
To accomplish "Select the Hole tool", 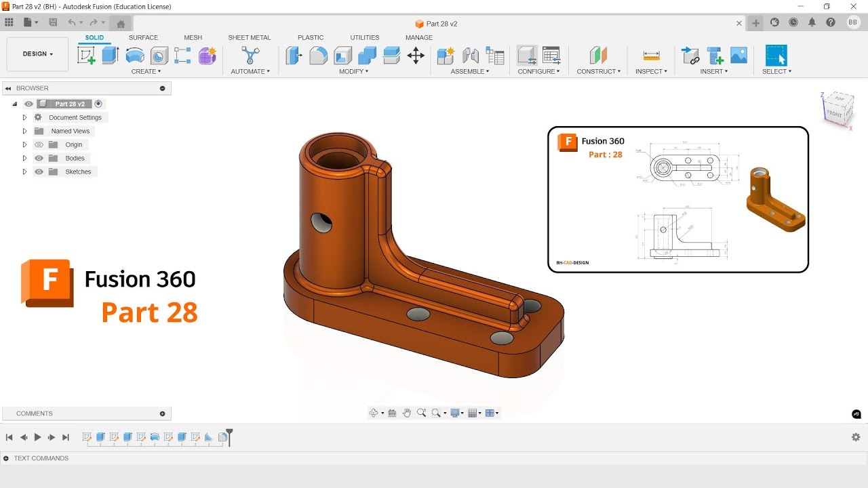I will coord(159,56).
